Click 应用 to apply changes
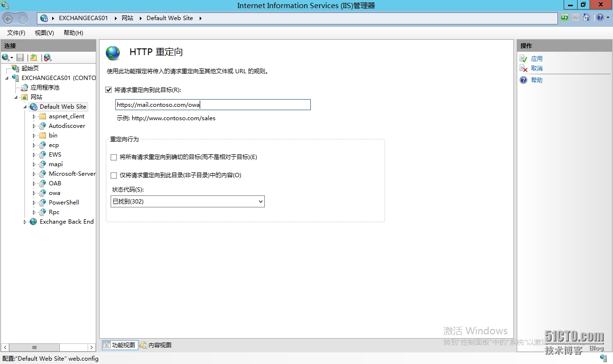Screen dimensions: 613x364 tap(536, 59)
